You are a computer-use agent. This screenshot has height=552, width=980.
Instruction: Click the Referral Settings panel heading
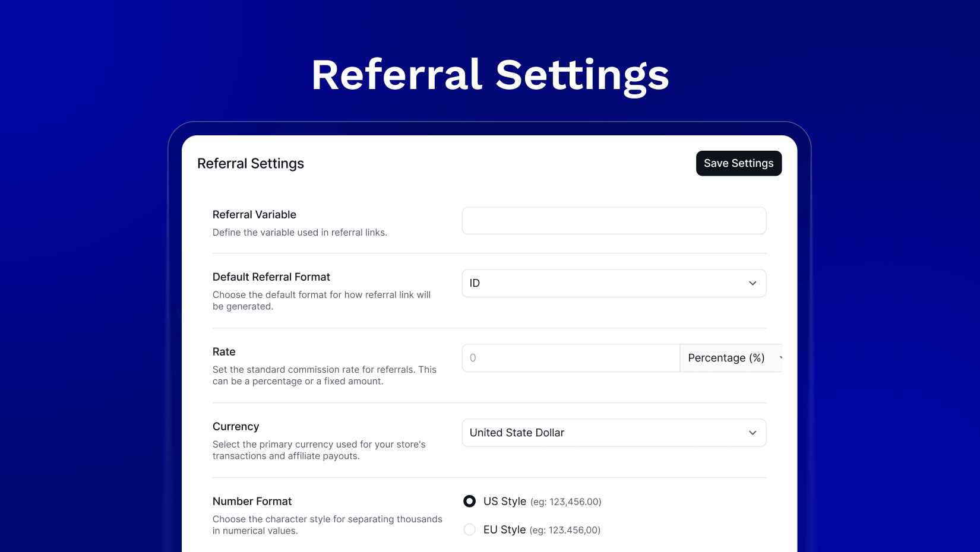point(251,164)
